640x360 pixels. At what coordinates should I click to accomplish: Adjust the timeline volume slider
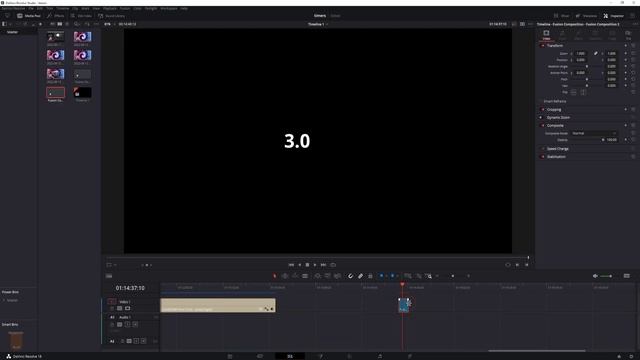[606, 276]
